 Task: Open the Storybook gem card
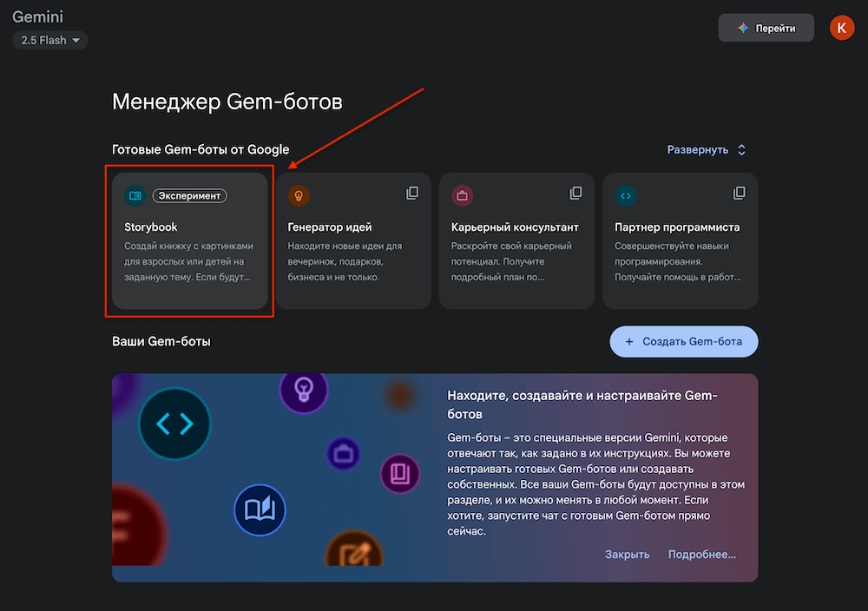[190, 240]
